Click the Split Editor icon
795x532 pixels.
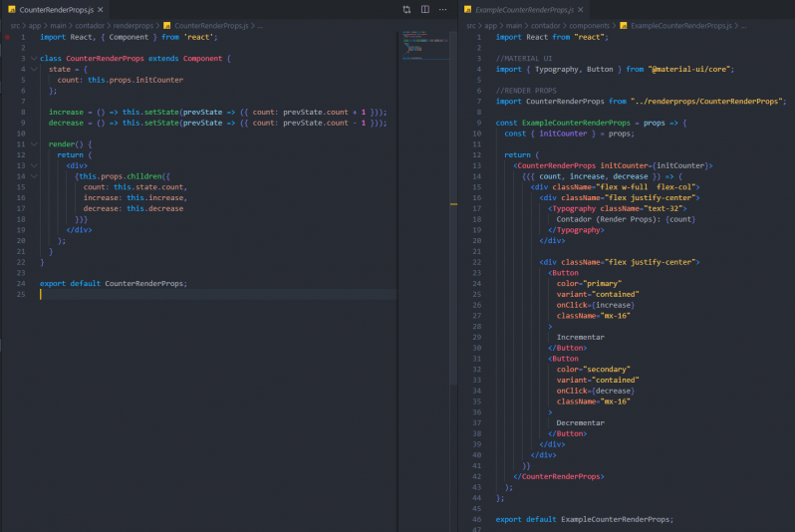(424, 9)
